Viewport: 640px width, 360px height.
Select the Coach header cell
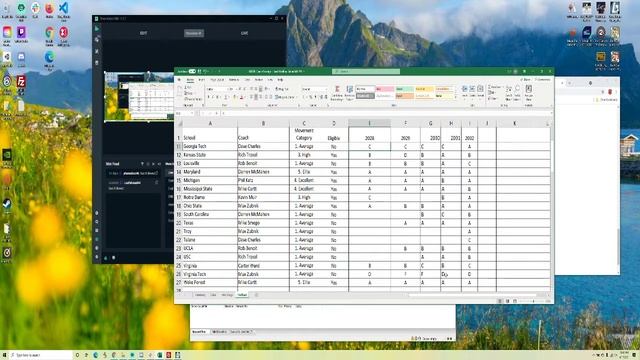coord(263,134)
